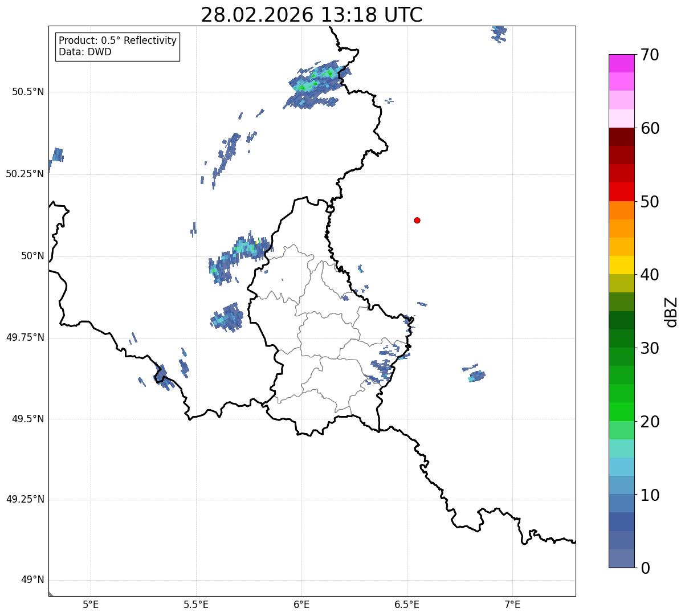
Task: Click the latitude label 50.5°N
Action: pos(28,92)
